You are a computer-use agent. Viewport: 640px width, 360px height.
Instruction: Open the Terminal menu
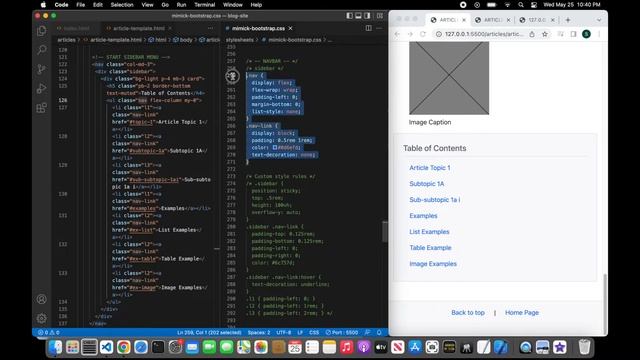(204, 5)
